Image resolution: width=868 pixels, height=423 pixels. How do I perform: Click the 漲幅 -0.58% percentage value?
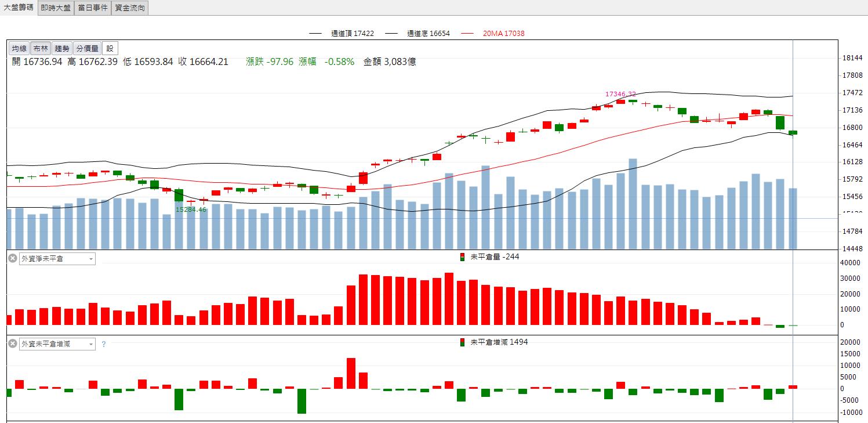coord(326,62)
